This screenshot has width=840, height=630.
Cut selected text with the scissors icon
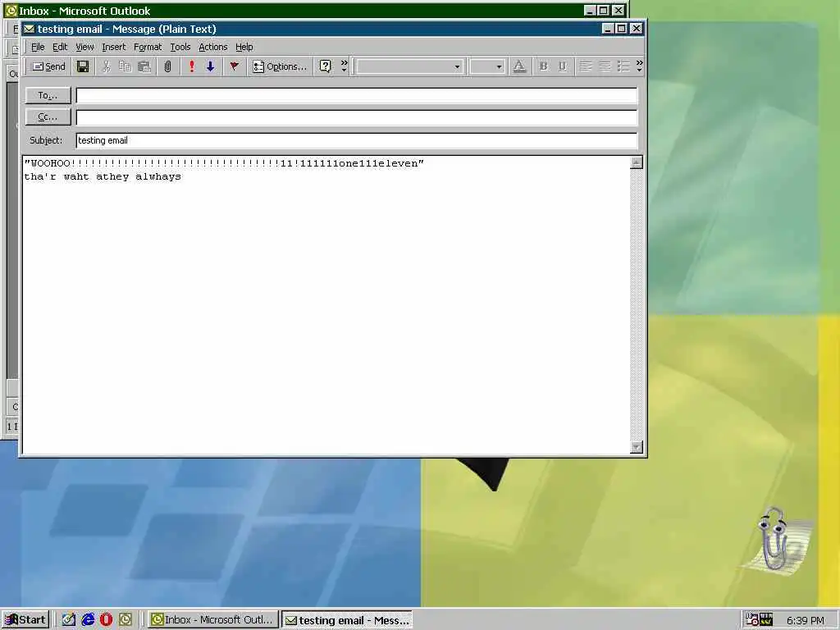click(106, 66)
